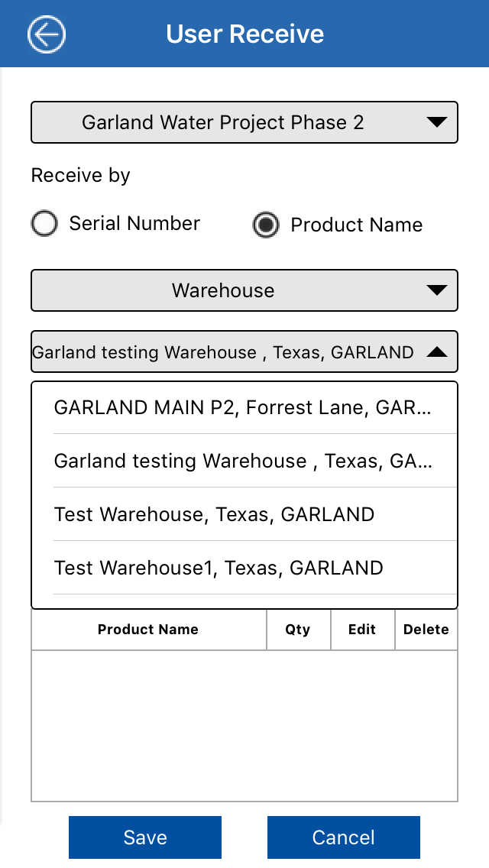Click the down arrow on project dropdown
This screenshot has width=489, height=868.
point(436,122)
